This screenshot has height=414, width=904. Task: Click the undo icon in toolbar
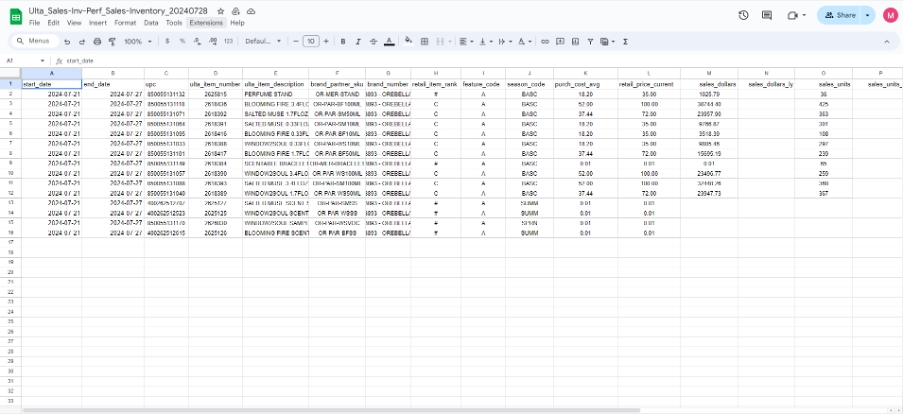click(x=67, y=41)
